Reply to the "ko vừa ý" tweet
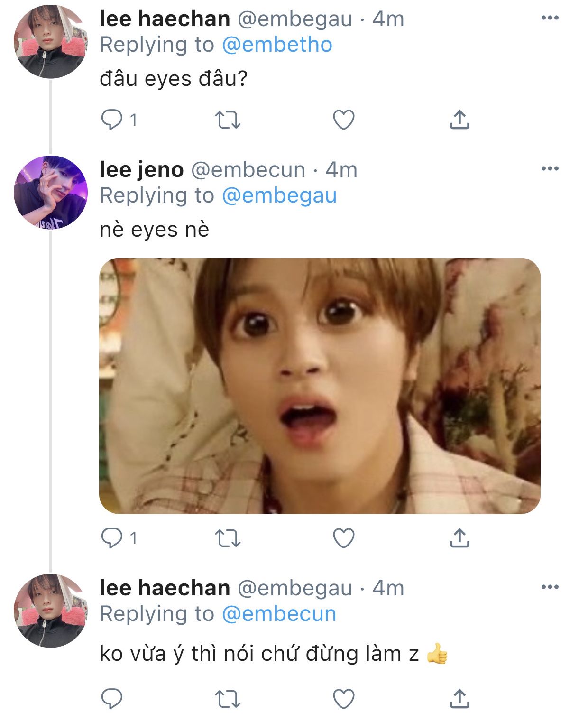Viewport: 588px width, 722px height. pyautogui.click(x=112, y=699)
